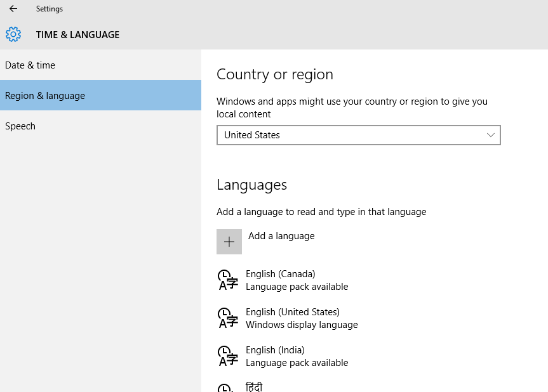Expand the country list using chevron arrow

click(x=491, y=135)
